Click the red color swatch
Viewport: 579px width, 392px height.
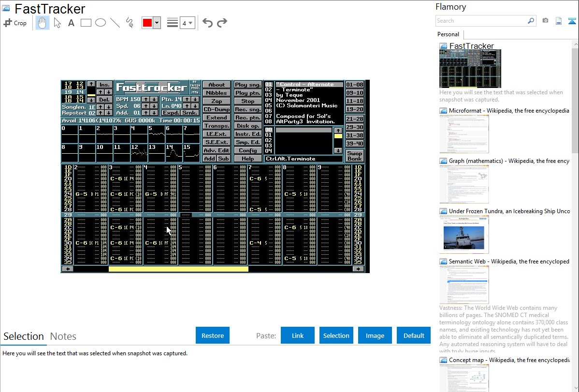[147, 23]
